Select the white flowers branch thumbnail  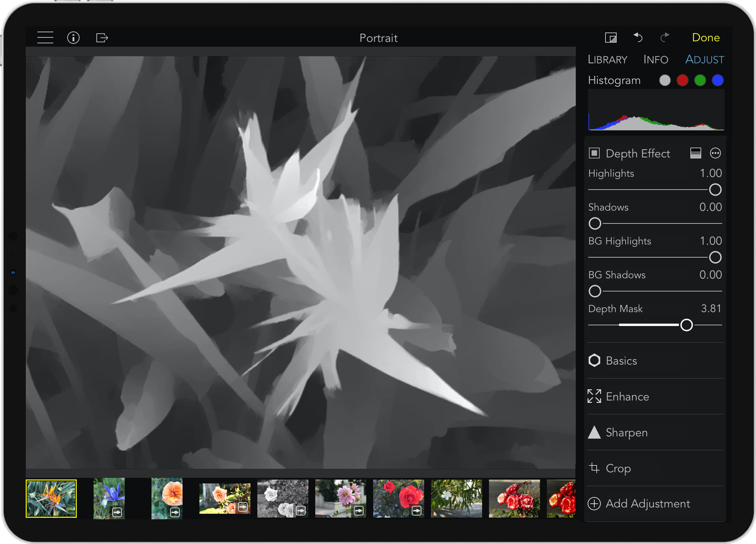456,498
